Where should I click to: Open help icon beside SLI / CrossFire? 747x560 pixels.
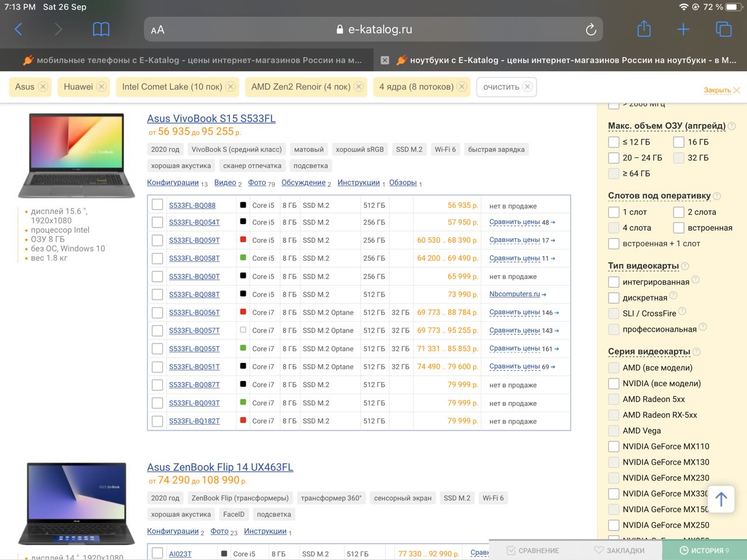682,311
